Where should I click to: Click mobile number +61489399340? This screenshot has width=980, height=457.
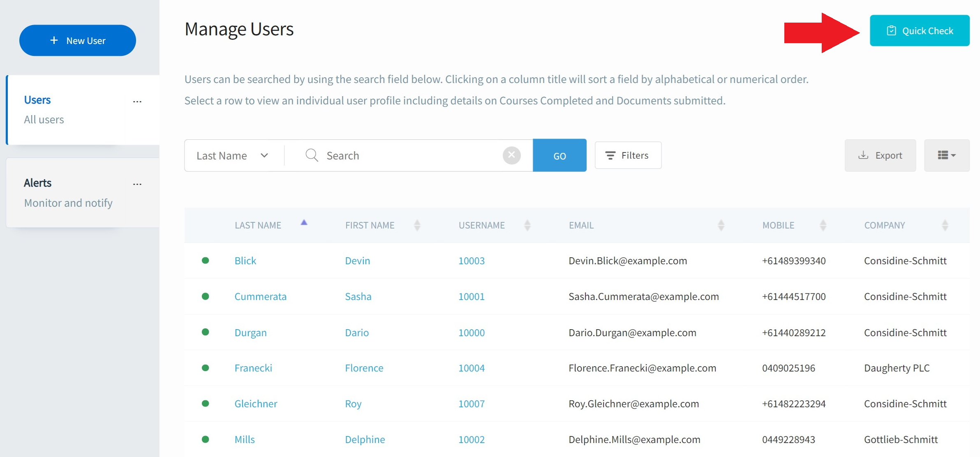point(794,261)
